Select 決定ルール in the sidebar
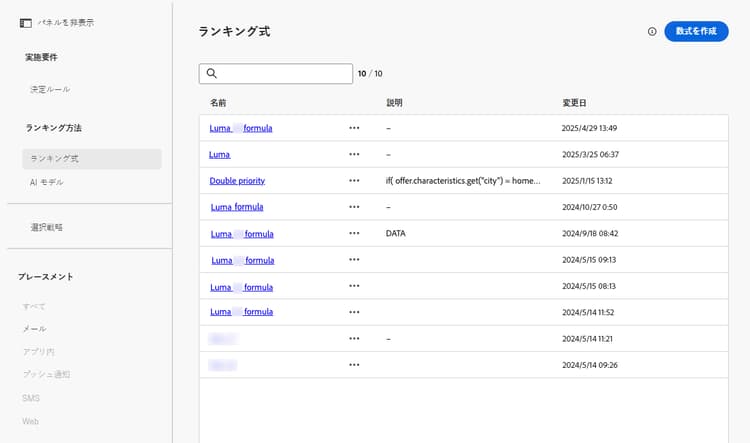Image resolution: width=750 pixels, height=443 pixels. (x=50, y=90)
